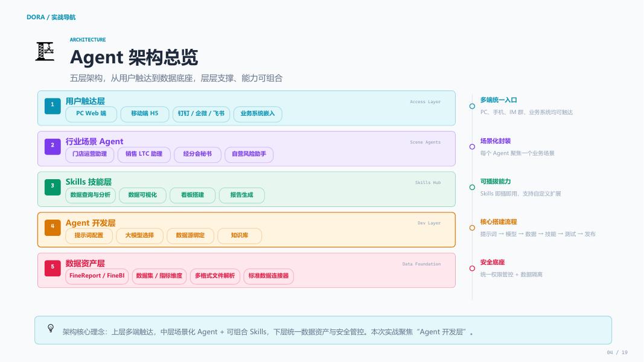Select the 经分会秘书 pill
644x362 pixels.
tap(197, 154)
